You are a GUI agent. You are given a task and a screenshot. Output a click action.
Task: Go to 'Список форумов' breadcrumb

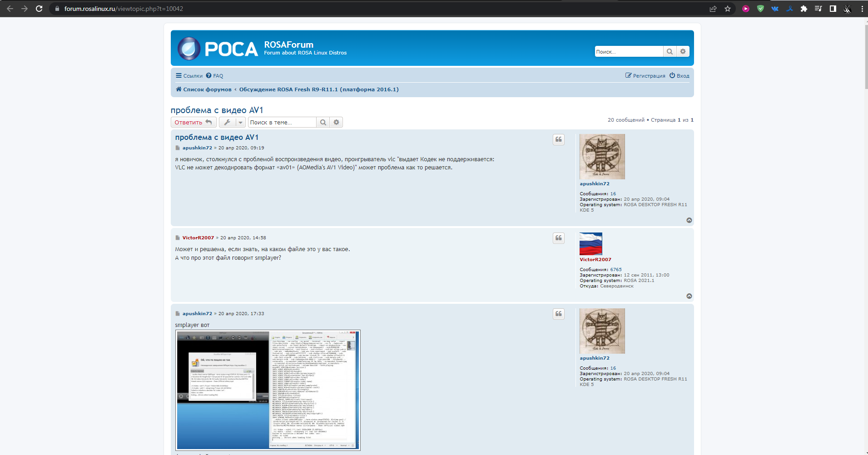tap(204, 89)
